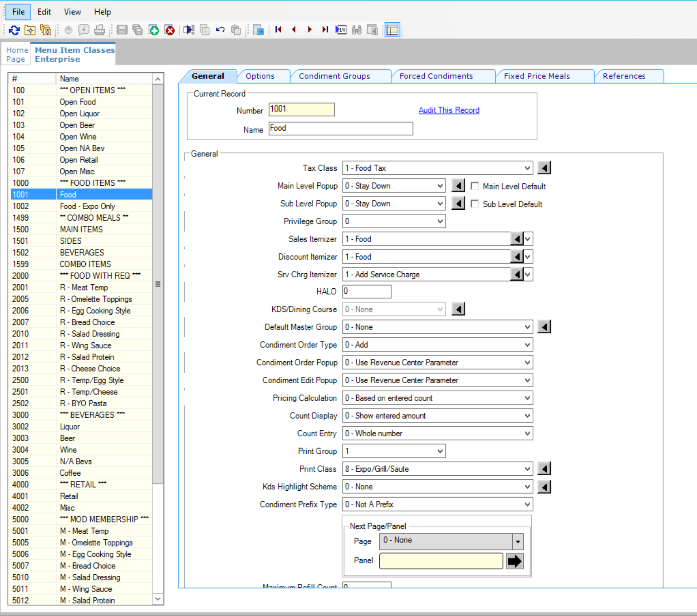Click the Refresh icon in the toolbar
Image resolution: width=697 pixels, height=616 pixels.
click(14, 30)
